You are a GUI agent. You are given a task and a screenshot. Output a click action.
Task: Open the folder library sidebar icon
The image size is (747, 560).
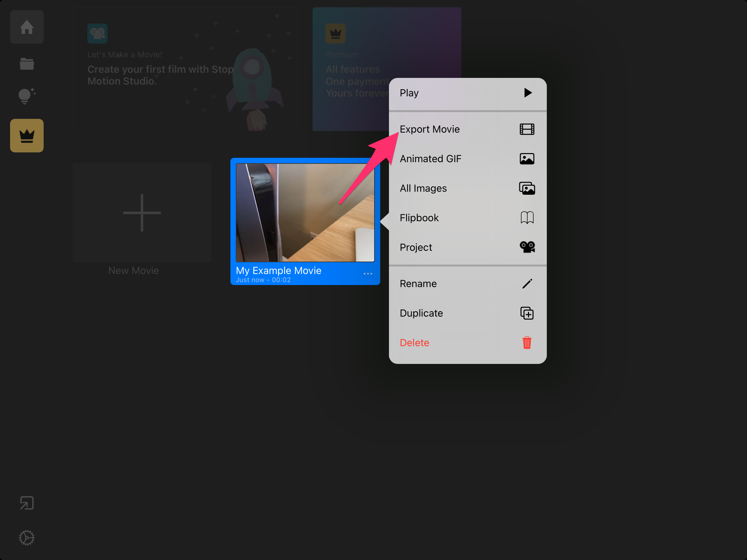[x=27, y=63]
